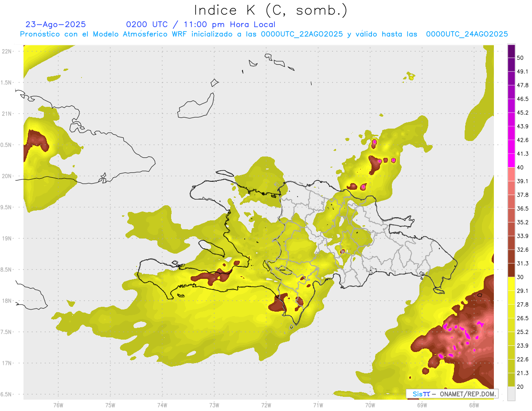
Task: Click the gray swatch below 20 on colorbar
Action: pyautogui.click(x=511, y=394)
